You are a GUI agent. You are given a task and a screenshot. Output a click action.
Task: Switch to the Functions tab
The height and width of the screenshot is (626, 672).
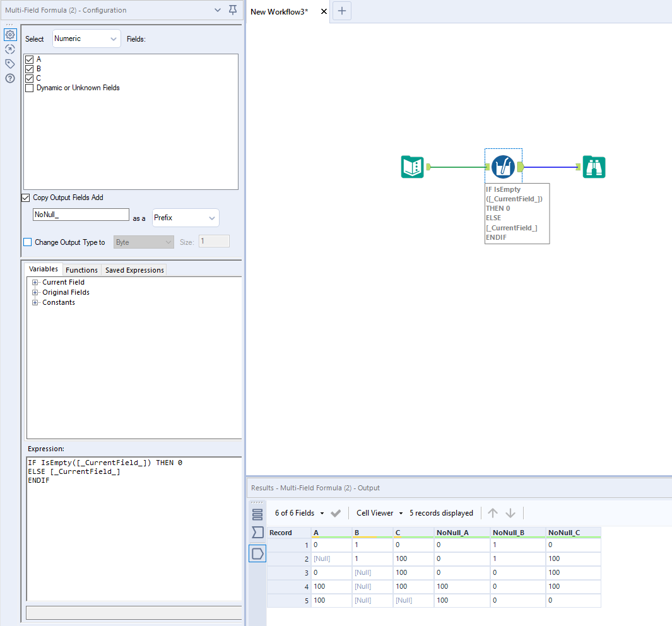[81, 270]
